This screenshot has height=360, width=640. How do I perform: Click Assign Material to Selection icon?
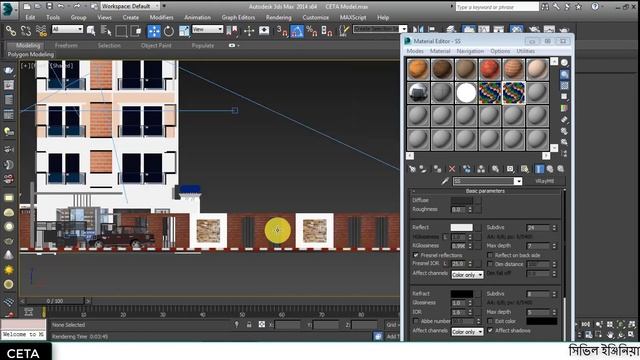[437, 169]
